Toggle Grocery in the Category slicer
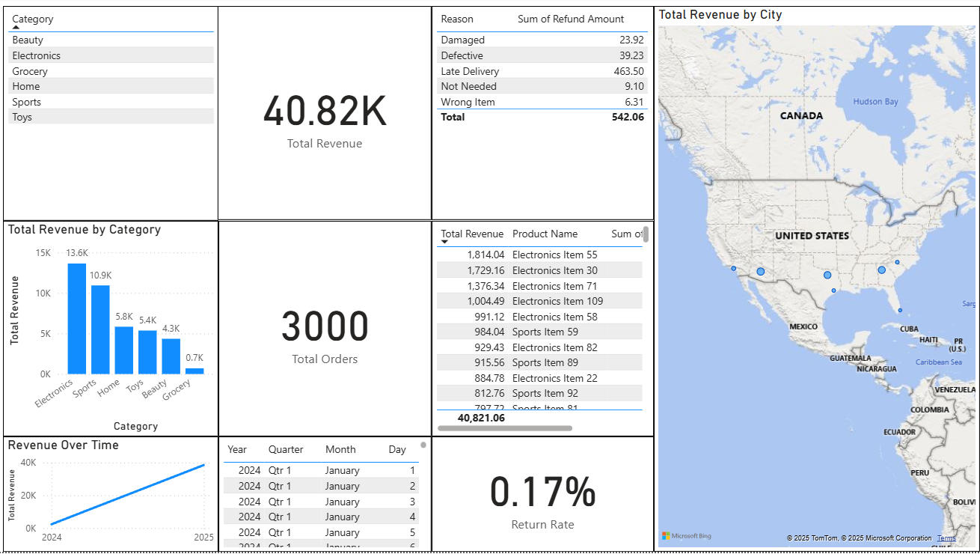 28,71
